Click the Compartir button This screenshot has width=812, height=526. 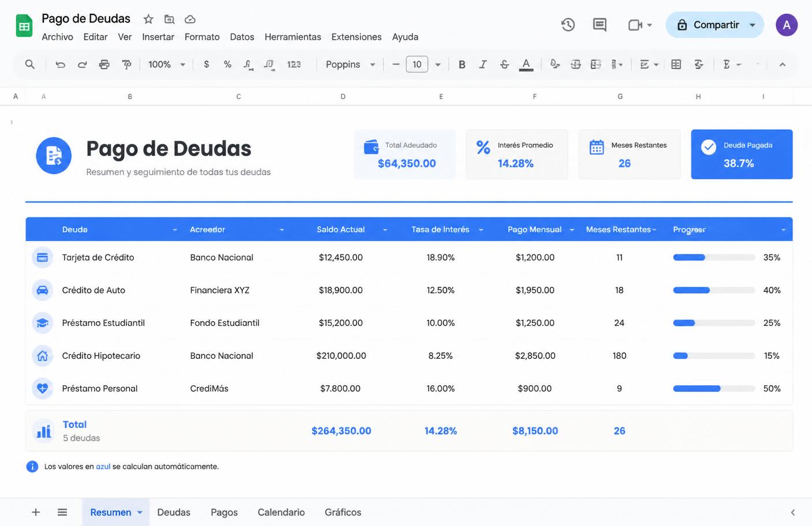click(715, 25)
